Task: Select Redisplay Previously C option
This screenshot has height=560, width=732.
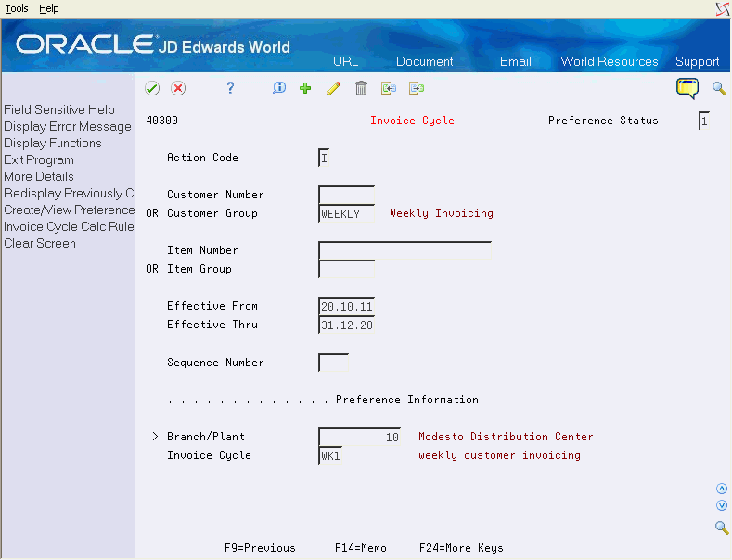Action: tap(69, 193)
